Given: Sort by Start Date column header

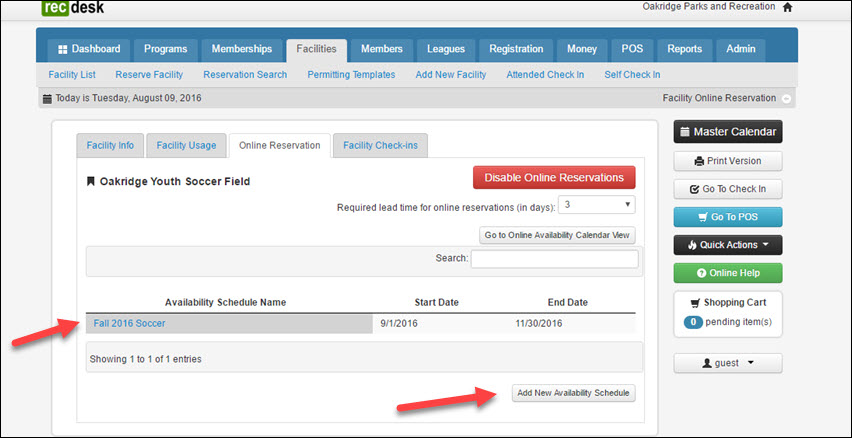Looking at the screenshot, I should point(436,302).
